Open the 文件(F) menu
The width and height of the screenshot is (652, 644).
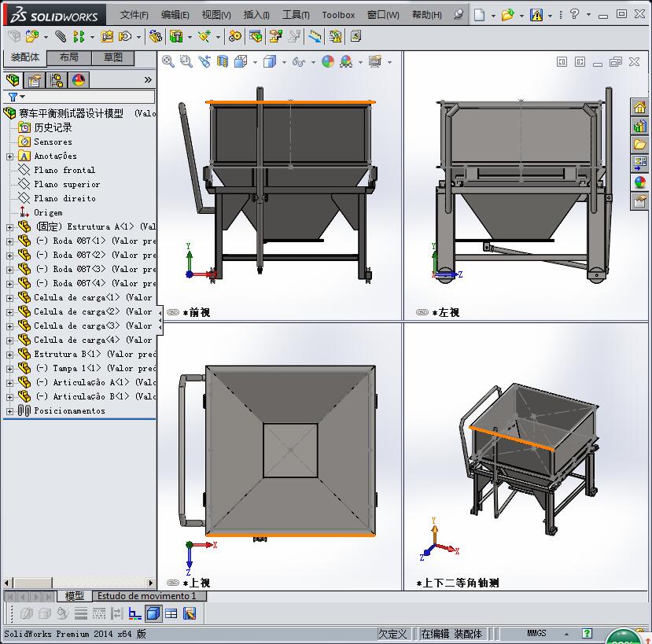pos(134,15)
